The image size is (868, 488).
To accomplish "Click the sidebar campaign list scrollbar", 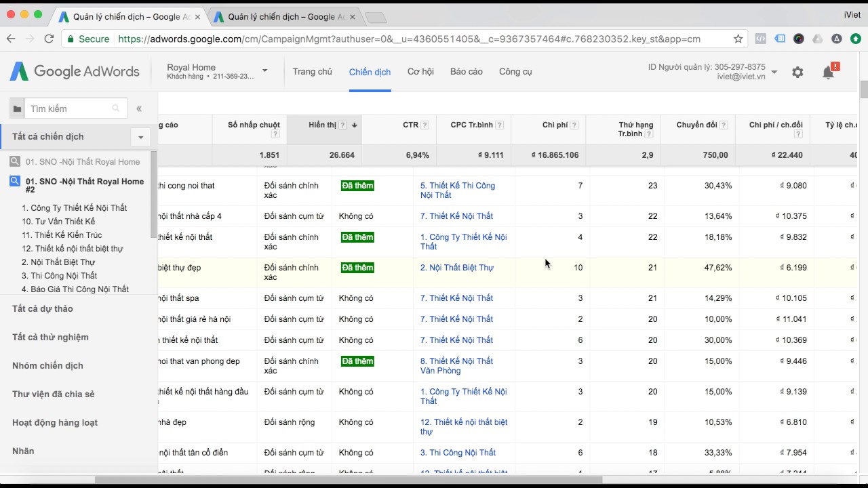I will pyautogui.click(x=153, y=195).
